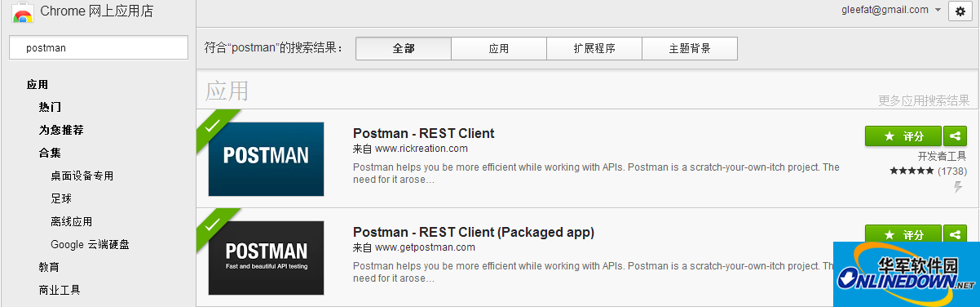Open the 更多应用搜索结果 link
The image size is (980, 307).
(924, 101)
